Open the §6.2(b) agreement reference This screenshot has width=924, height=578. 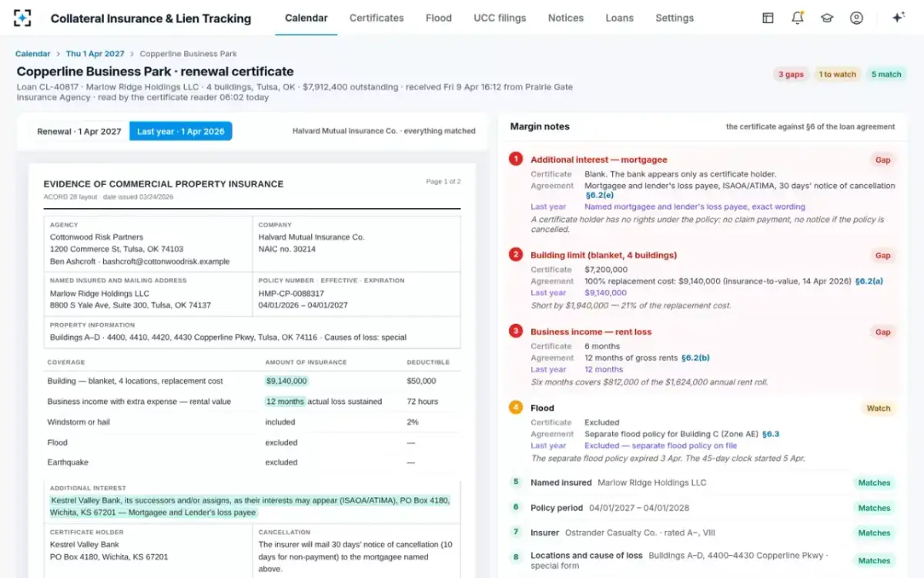point(695,358)
